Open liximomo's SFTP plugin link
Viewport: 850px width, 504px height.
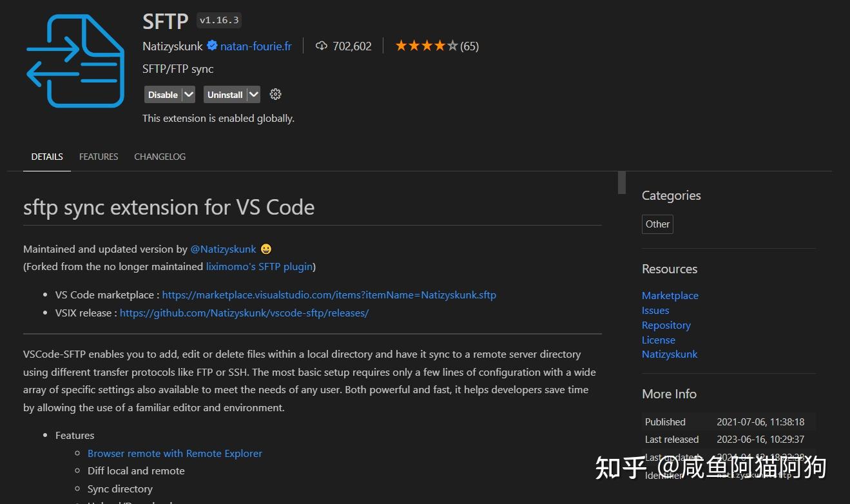[x=259, y=266]
